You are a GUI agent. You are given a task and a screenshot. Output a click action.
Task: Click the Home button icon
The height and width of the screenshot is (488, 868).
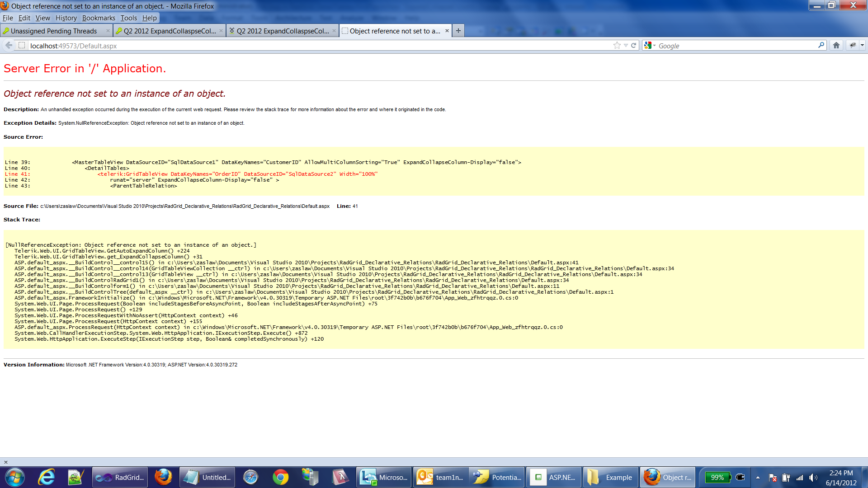point(836,45)
